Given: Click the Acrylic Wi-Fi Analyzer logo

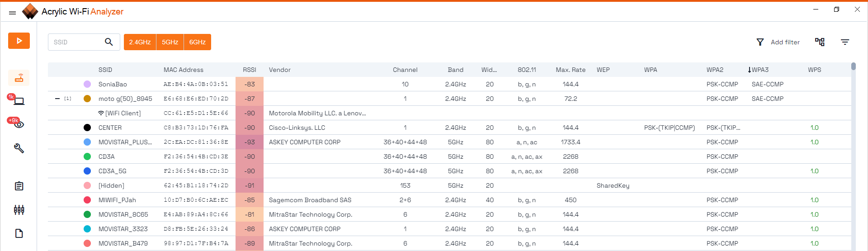Looking at the screenshot, I should 30,11.
